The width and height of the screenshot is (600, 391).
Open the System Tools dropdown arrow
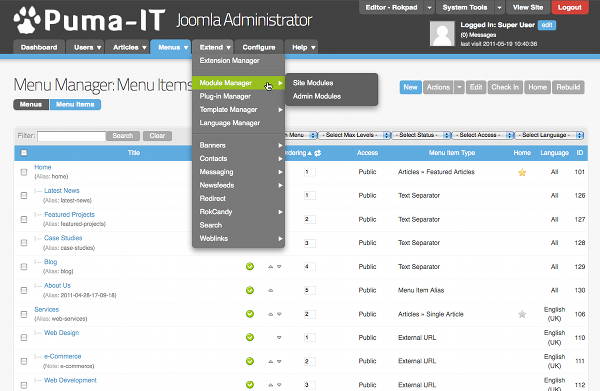tap(499, 8)
